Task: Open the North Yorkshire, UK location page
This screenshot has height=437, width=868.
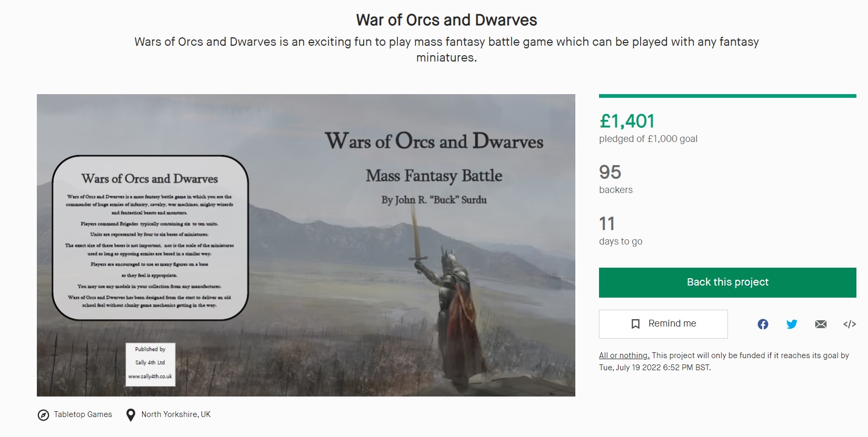Action: point(175,414)
